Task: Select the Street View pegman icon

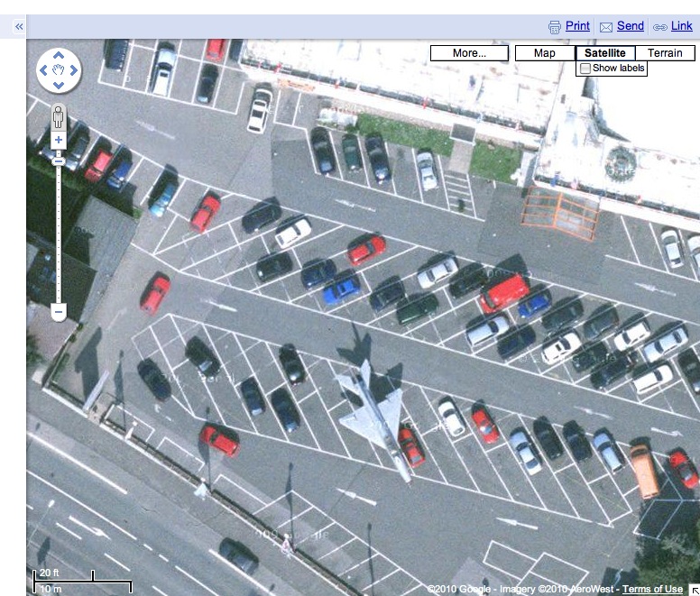Action: (59, 116)
